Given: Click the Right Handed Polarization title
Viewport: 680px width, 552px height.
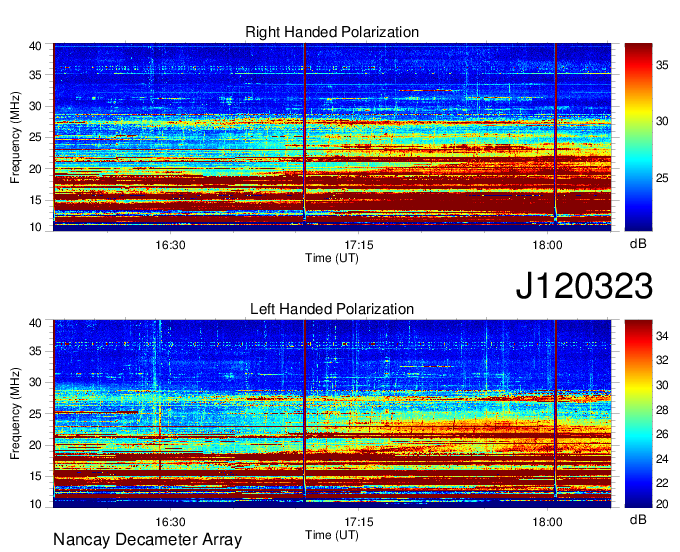Looking at the screenshot, I should point(332,32).
